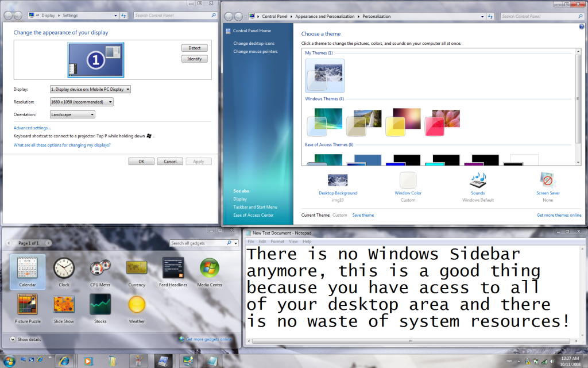
Task: Go to Control Panel Home
Action: pos(252,31)
